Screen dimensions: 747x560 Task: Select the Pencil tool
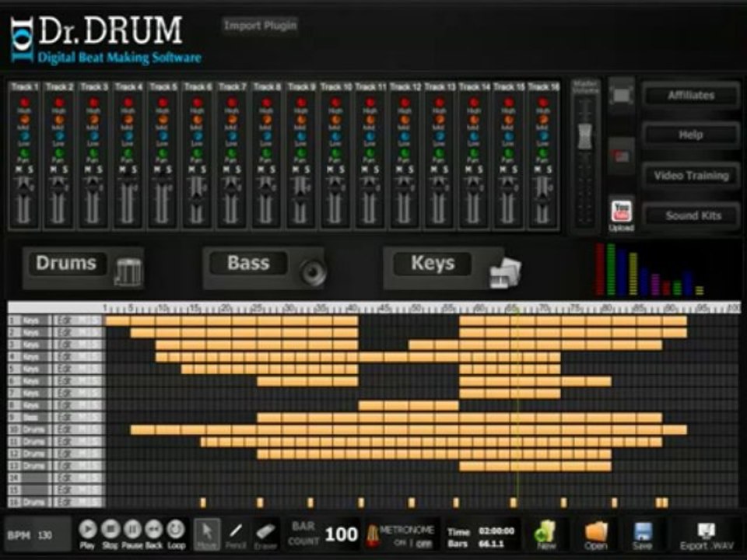tap(236, 534)
